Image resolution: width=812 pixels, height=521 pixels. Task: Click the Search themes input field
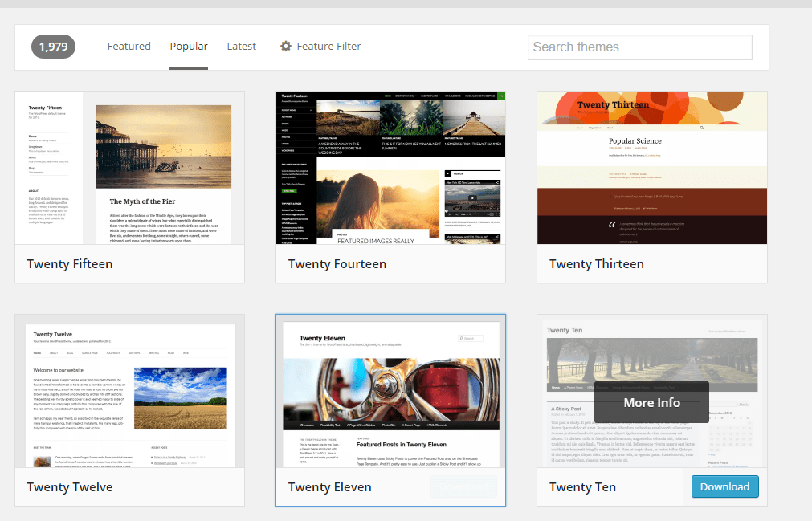point(640,47)
